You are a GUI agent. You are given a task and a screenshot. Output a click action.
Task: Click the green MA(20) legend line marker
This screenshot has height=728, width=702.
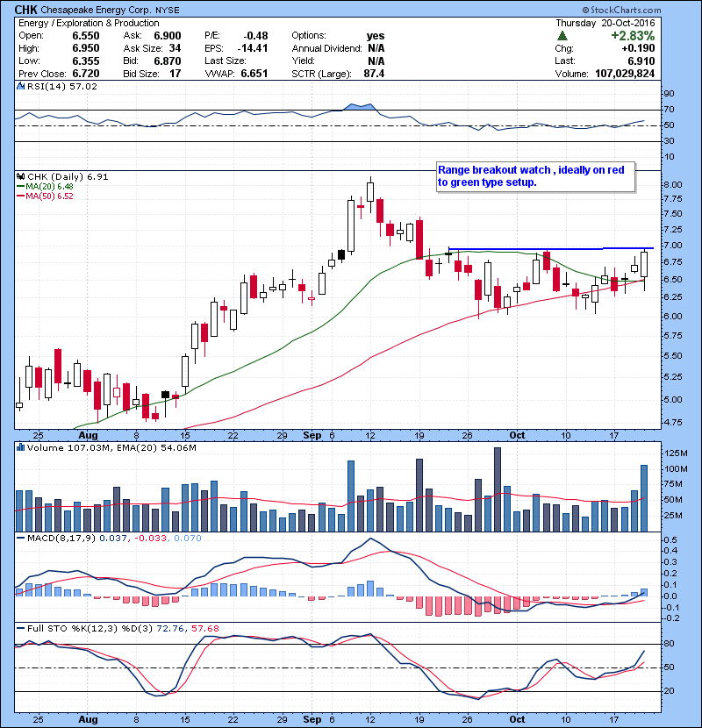[21, 187]
